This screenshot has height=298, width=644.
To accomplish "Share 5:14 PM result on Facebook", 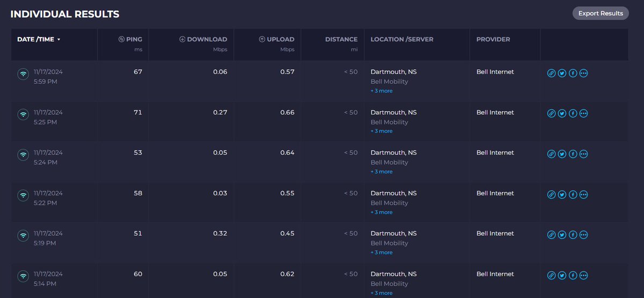I will (x=573, y=275).
